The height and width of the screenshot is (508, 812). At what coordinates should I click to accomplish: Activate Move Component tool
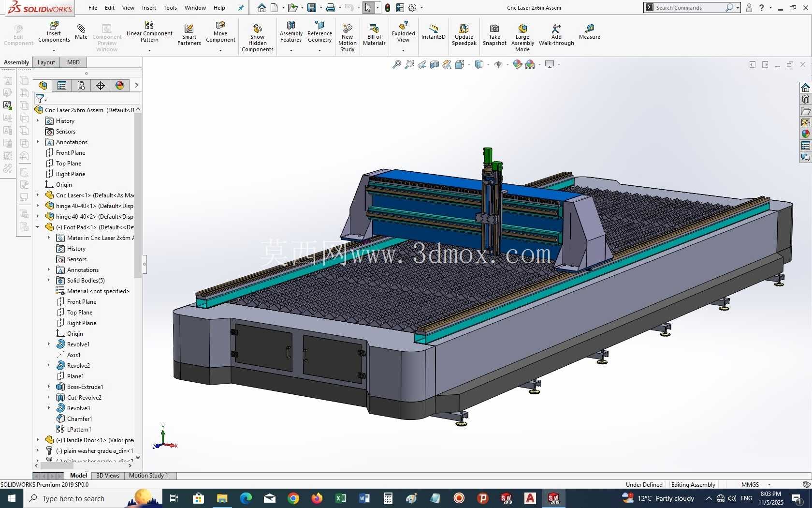pyautogui.click(x=220, y=32)
